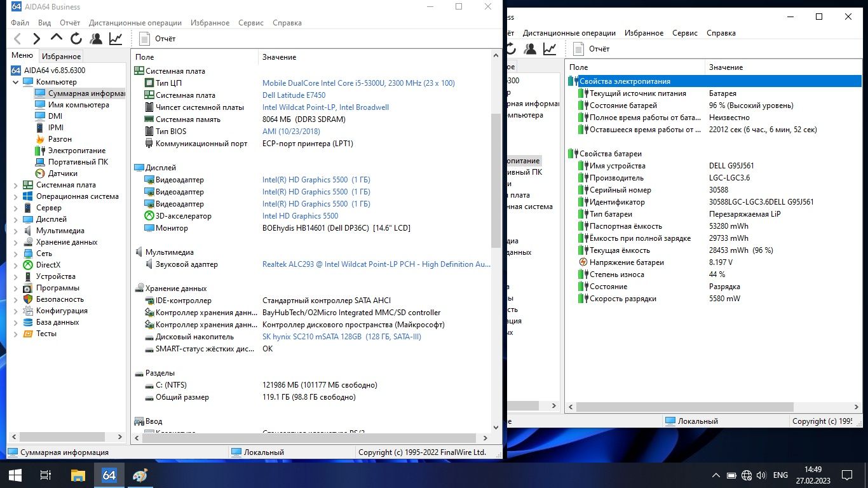Expand the Сеть tree node
Image resolution: width=868 pixels, height=488 pixels.
16,254
